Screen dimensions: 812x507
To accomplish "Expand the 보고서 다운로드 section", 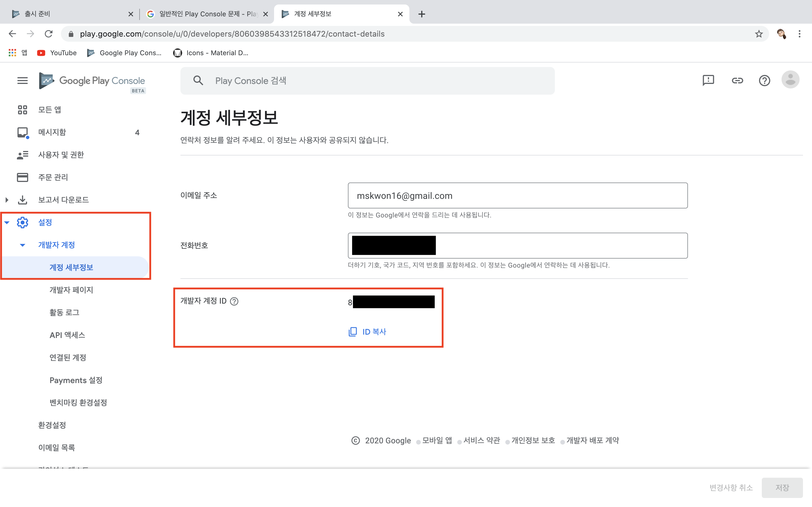I will coord(7,200).
